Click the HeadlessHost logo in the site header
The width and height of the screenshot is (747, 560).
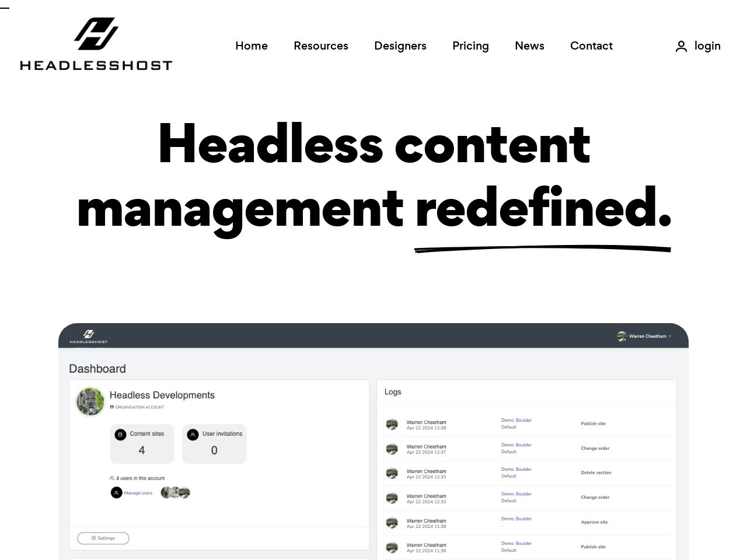click(x=96, y=44)
